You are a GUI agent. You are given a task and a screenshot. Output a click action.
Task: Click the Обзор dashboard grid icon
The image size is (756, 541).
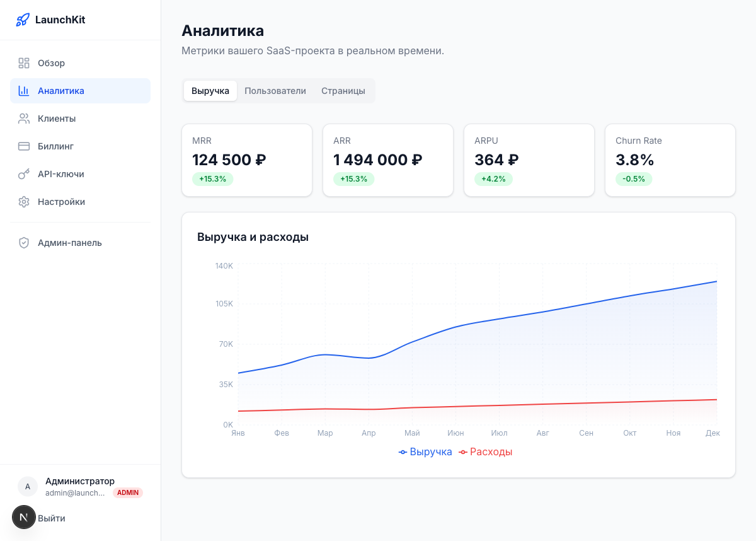[24, 63]
